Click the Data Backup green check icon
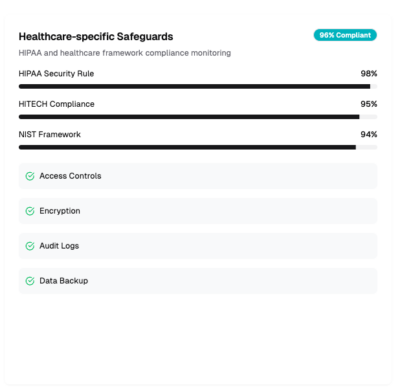This screenshot has height=389, width=400. point(30,281)
